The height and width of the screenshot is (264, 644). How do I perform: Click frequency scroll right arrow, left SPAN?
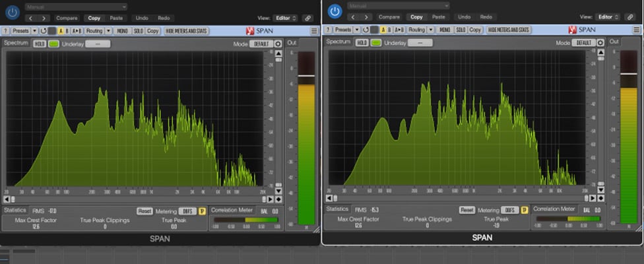(271, 199)
